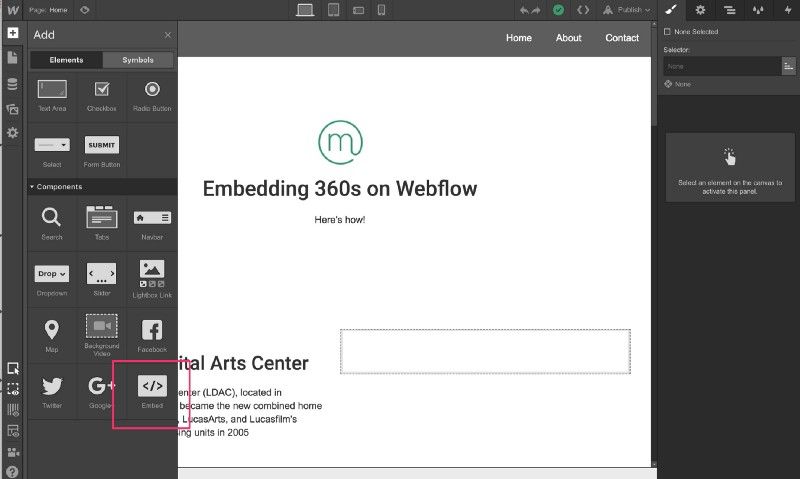This screenshot has width=800, height=479.
Task: Add a Navbar component
Action: [152, 223]
